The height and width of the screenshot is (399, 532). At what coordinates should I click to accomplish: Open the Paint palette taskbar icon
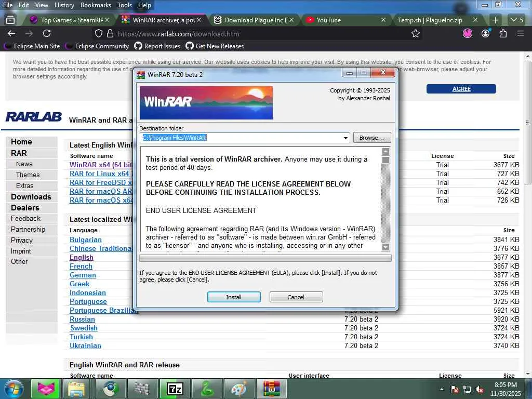(x=240, y=389)
